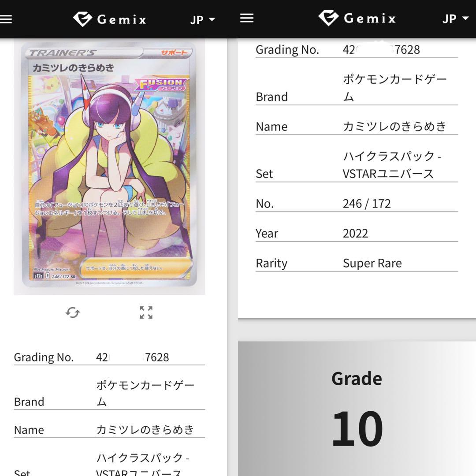The width and height of the screenshot is (476, 476).
Task: Select Grading No. value in left screen
Action: click(x=132, y=357)
